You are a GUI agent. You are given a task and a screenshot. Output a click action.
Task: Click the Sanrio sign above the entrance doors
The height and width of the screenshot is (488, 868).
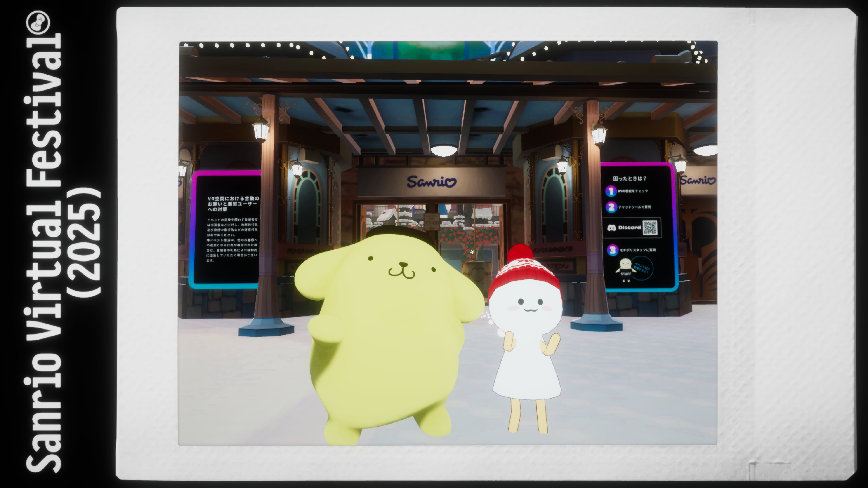tap(431, 182)
